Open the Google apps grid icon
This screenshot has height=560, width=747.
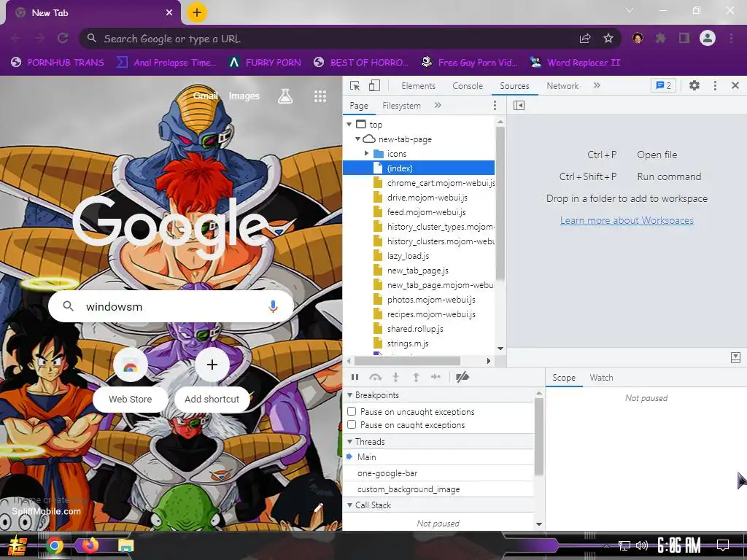(x=320, y=96)
